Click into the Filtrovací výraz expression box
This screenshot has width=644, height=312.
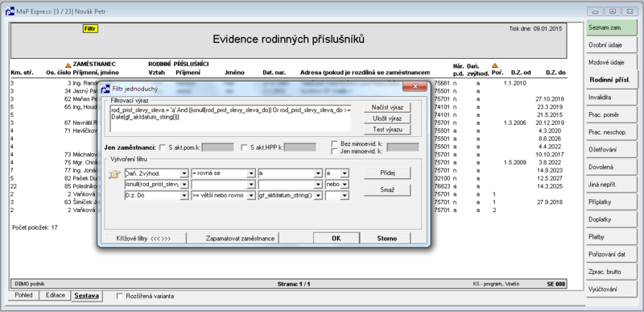click(231, 119)
